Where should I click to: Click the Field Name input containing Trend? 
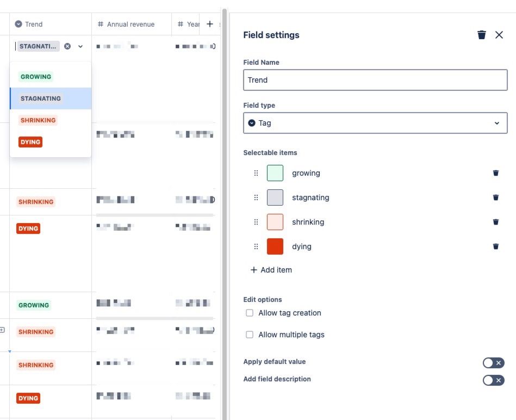(375, 80)
